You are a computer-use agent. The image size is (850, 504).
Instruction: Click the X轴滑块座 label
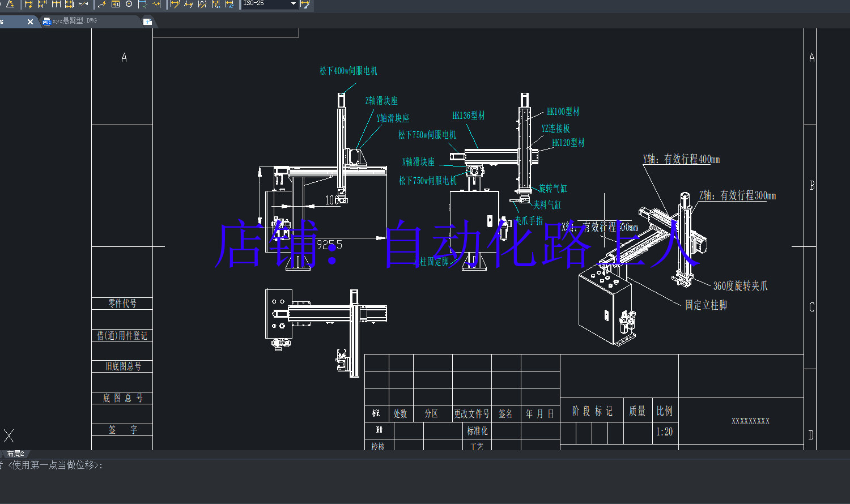[418, 161]
